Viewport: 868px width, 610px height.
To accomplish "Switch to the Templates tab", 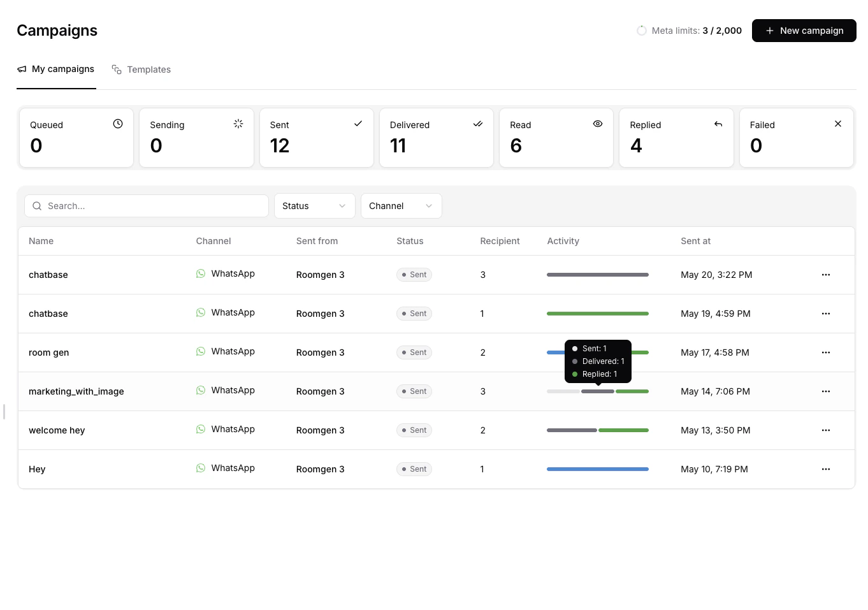I will (141, 69).
